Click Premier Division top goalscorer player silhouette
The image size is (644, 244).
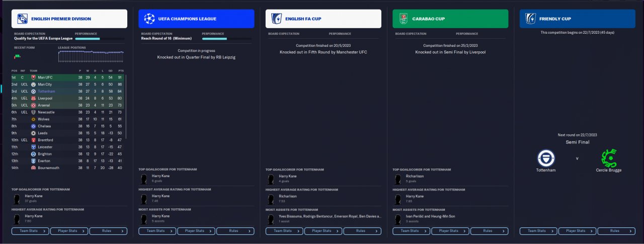[x=18, y=199]
